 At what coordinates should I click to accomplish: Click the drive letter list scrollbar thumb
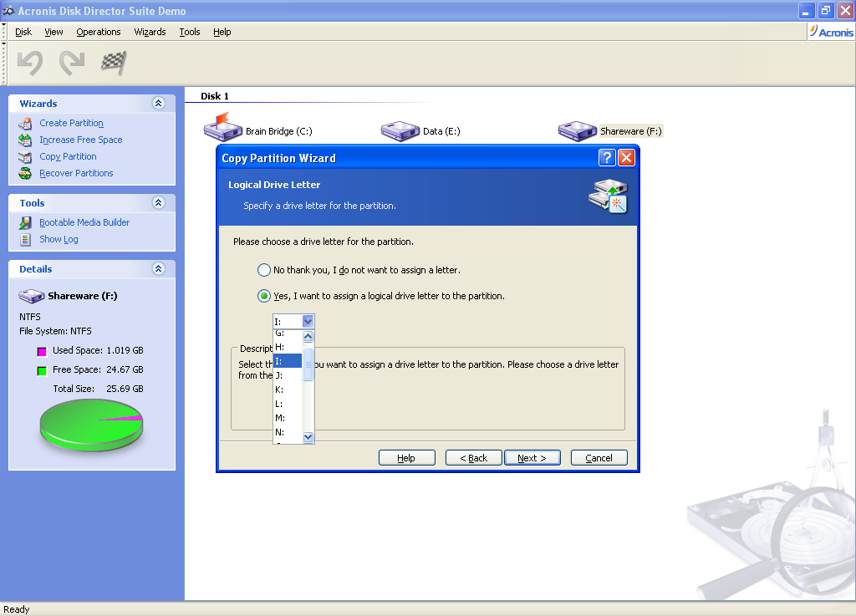click(308, 364)
